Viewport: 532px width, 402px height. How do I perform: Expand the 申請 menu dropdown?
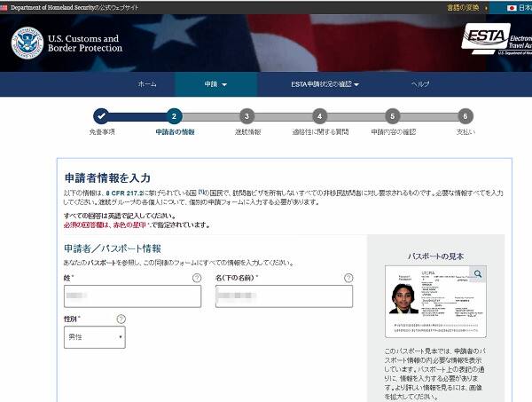(215, 84)
